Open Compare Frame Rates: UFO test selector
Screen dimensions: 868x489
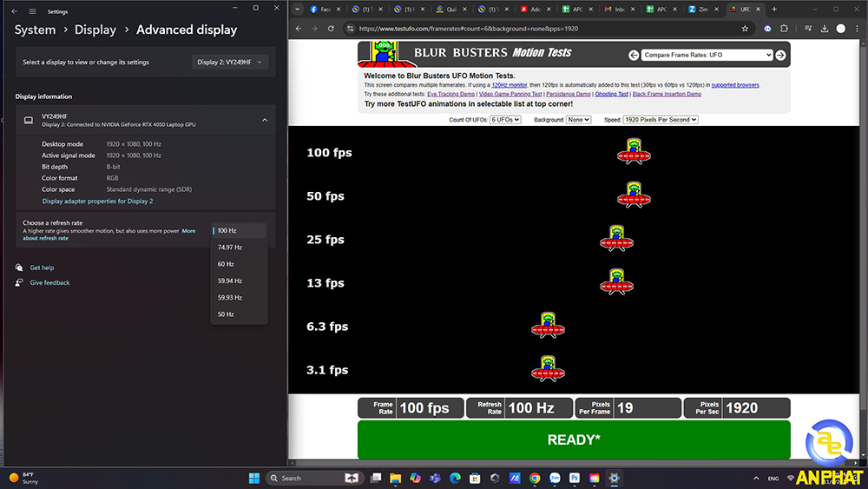click(707, 55)
